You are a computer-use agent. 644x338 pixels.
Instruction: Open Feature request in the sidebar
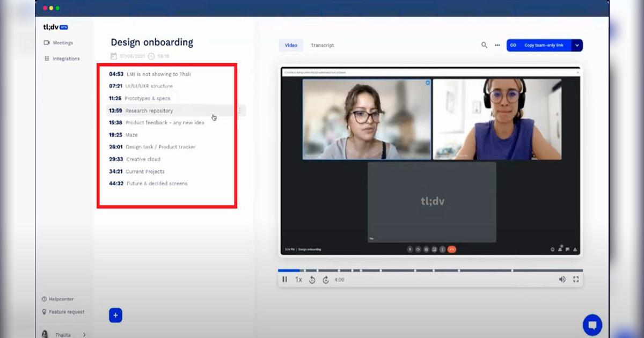(63, 312)
